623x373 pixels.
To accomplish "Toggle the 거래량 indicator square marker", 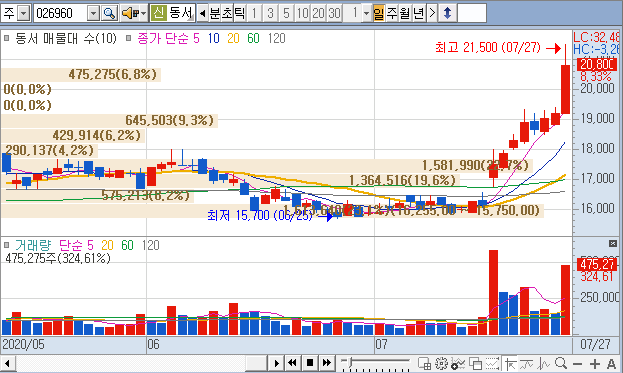I will coord(7,245).
